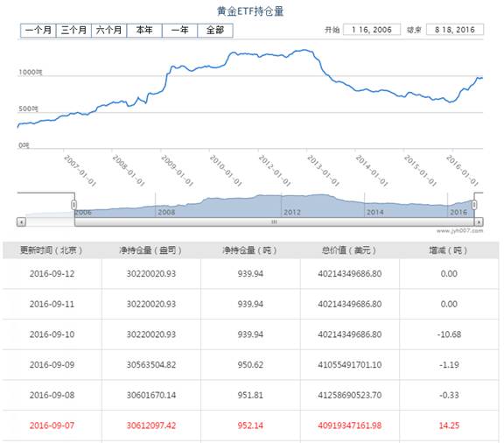Viewport: 504px width, 443px height.
Task: Click the chart title 黄金ETF持仓量
Action: (x=250, y=11)
